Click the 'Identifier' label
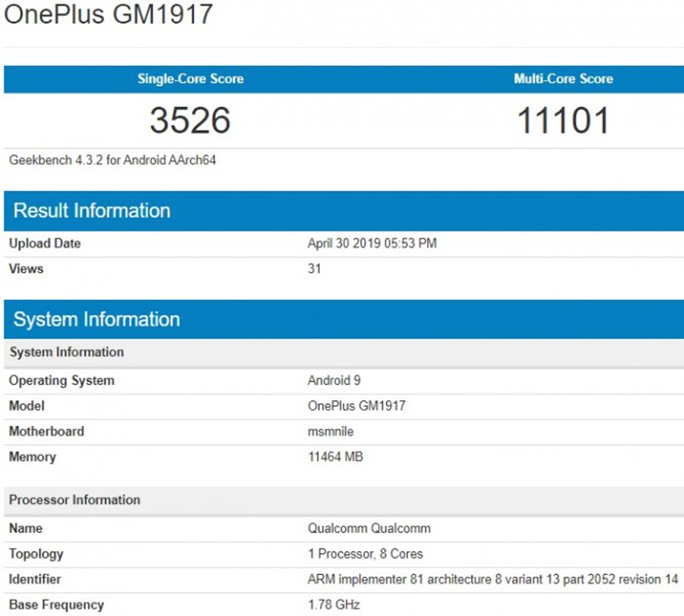Image resolution: width=684 pixels, height=616 pixels. (35, 580)
